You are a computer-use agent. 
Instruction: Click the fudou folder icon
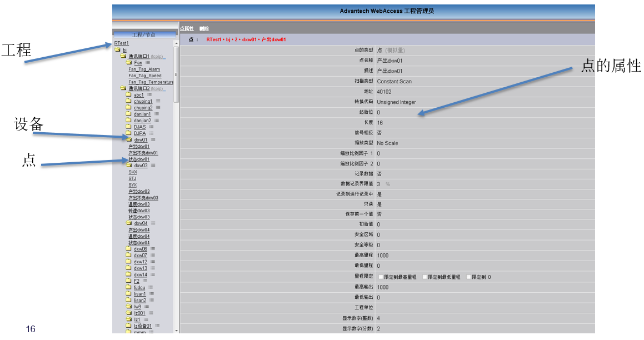128,287
